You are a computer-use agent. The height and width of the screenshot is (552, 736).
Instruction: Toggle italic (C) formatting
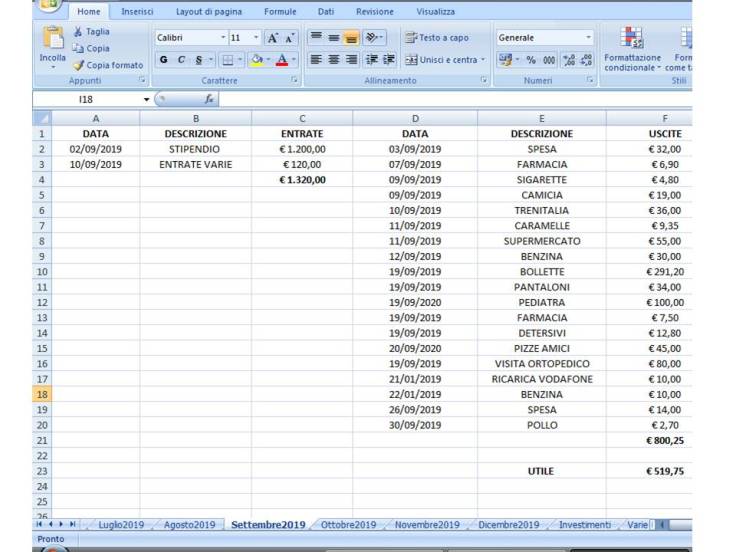pyautogui.click(x=181, y=60)
